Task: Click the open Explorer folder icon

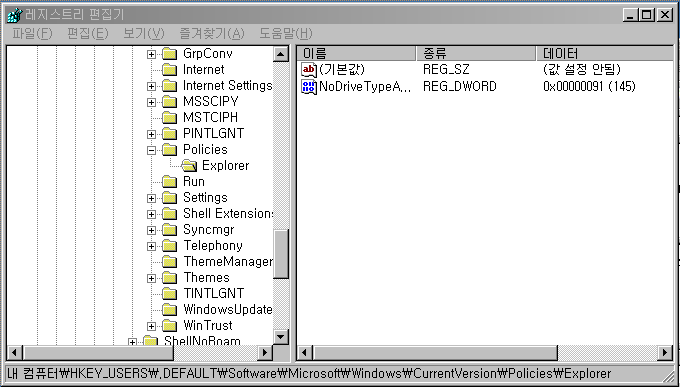Action: point(189,166)
